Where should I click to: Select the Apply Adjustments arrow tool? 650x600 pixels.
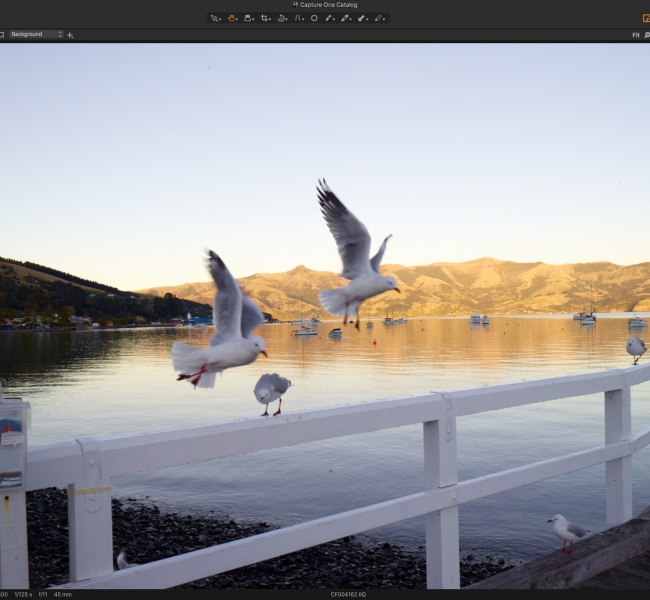click(x=361, y=18)
